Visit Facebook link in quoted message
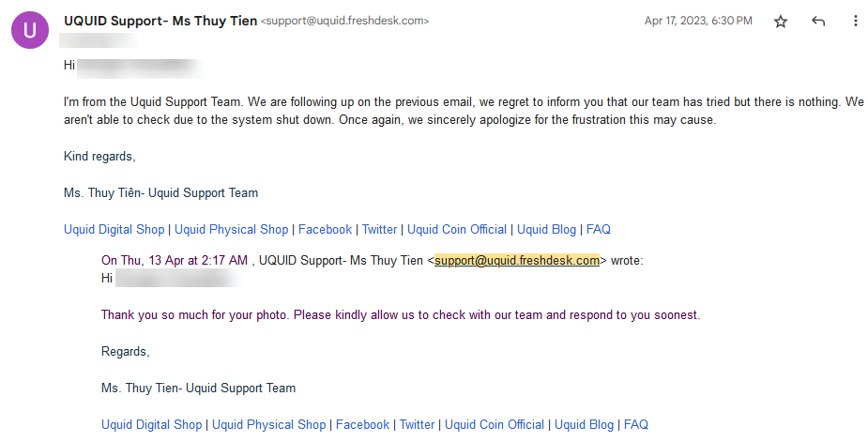This screenshot has height=442, width=868. [x=362, y=424]
